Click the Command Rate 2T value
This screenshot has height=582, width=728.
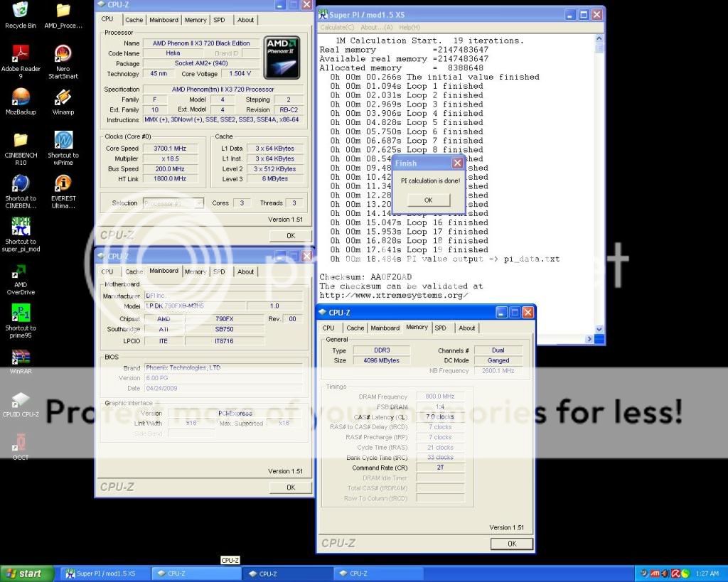(x=440, y=468)
